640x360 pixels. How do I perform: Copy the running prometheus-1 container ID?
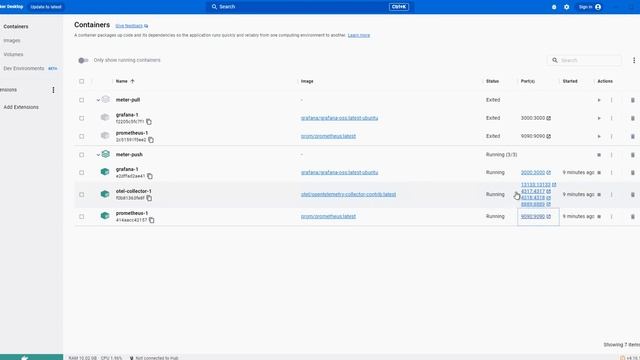pos(151,220)
